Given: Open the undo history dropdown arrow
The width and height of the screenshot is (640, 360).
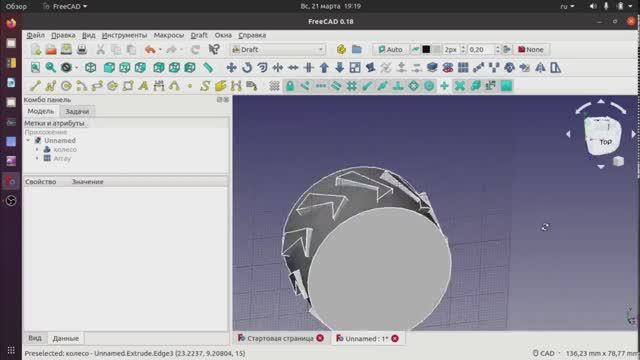Looking at the screenshot, I should click(x=160, y=50).
